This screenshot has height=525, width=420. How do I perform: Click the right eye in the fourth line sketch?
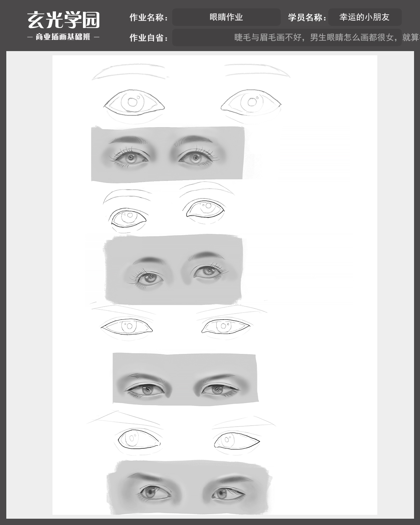coord(237,440)
